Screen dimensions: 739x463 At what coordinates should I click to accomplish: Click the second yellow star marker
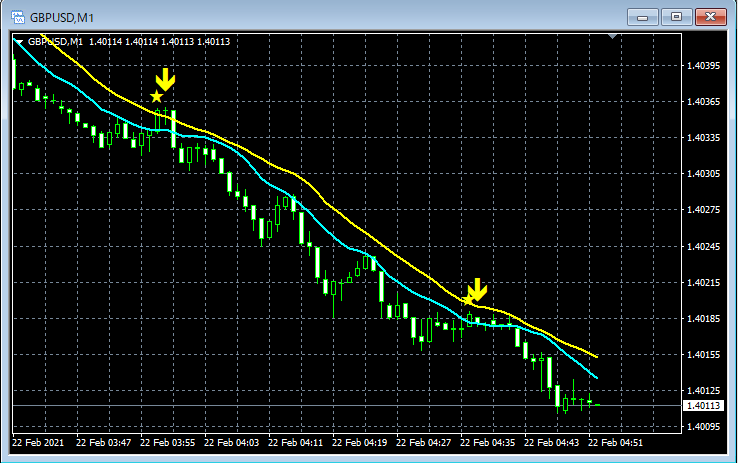pos(468,300)
